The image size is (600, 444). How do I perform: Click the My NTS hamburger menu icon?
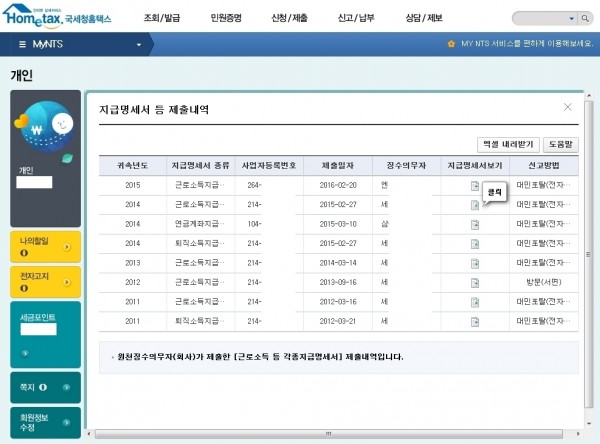point(22,45)
